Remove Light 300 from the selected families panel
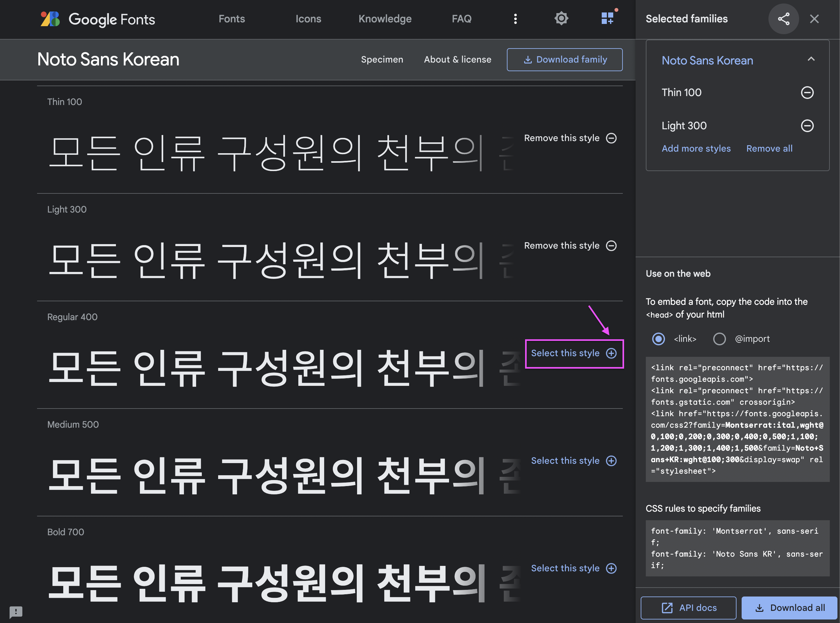840x623 pixels. 807,125
